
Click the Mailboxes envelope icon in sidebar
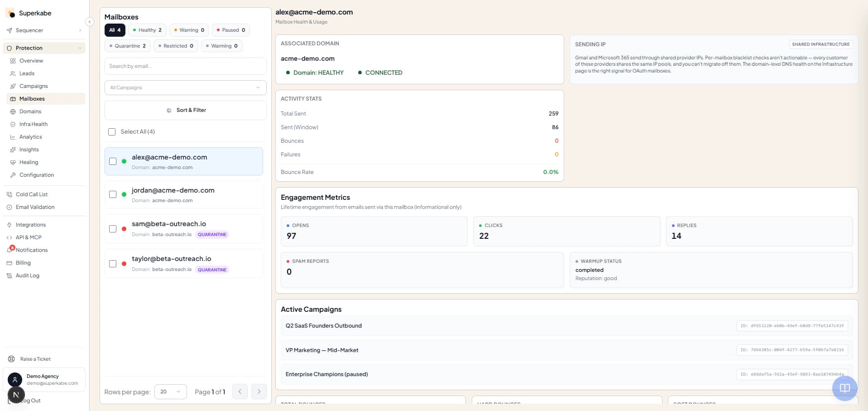coord(13,99)
